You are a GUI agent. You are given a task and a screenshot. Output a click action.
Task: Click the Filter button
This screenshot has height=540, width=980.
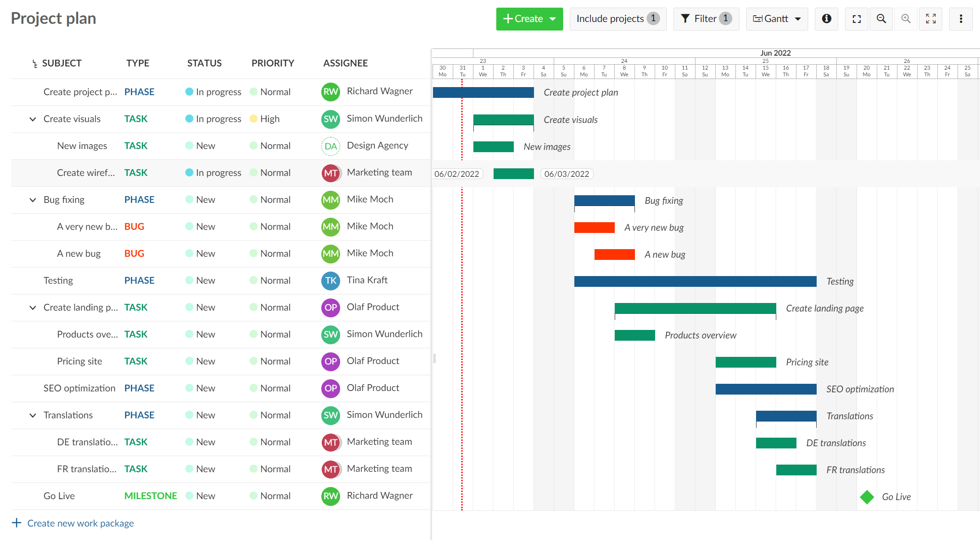point(706,19)
